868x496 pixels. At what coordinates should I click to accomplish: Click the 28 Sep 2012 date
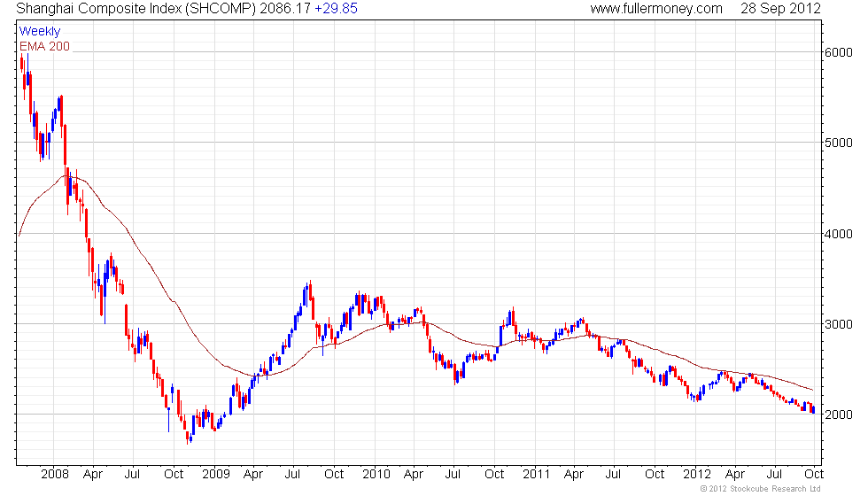pyautogui.click(x=780, y=9)
